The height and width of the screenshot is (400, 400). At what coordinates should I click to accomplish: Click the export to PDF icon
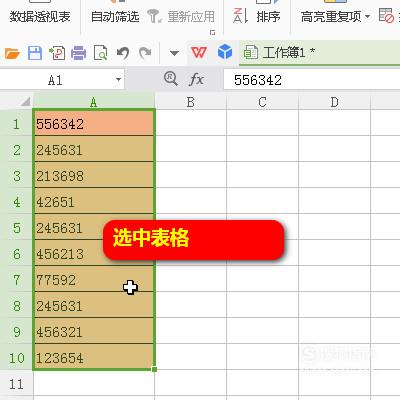click(57, 53)
